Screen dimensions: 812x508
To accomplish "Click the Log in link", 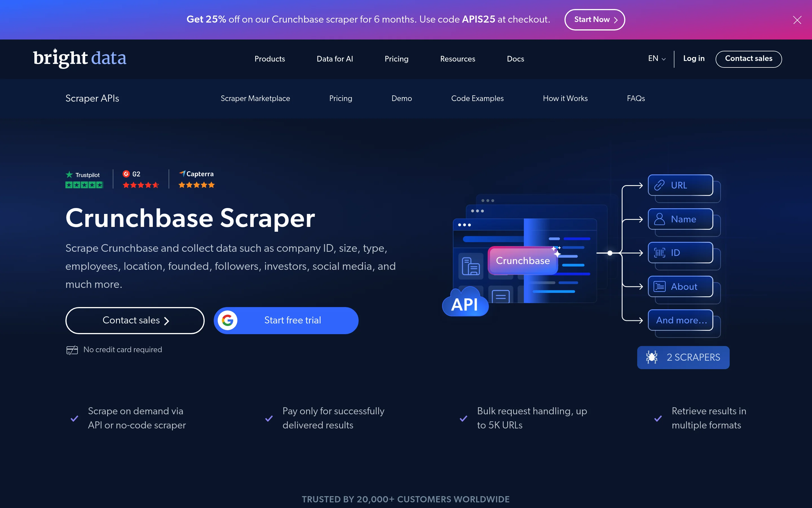I will click(x=694, y=58).
